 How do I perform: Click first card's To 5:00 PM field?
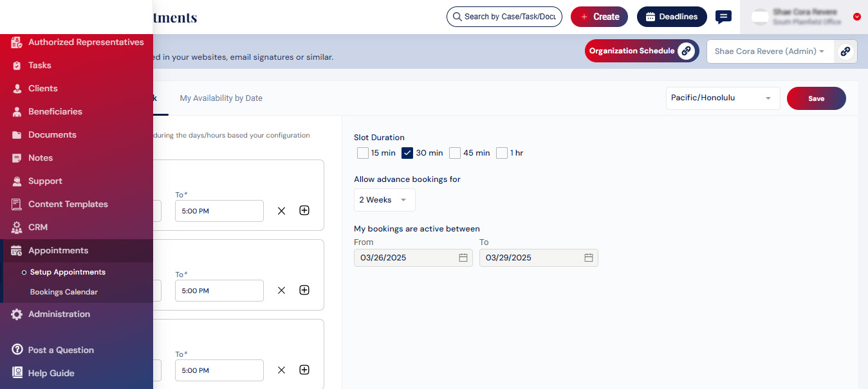click(219, 211)
